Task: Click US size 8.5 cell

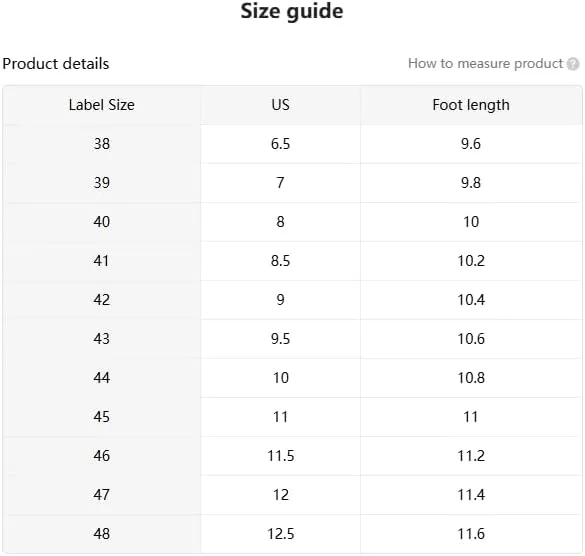Action: point(281,261)
